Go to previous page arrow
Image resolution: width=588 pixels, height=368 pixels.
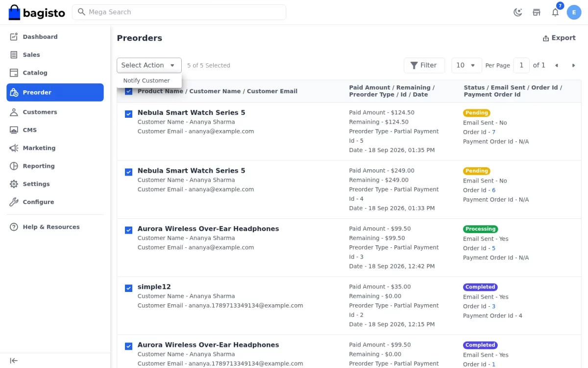[x=557, y=65]
